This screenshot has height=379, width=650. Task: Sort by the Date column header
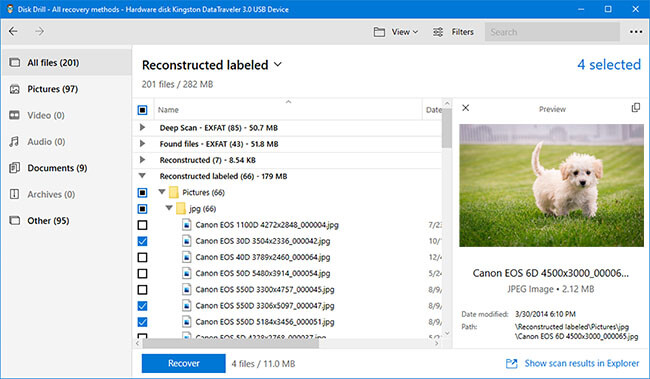tap(433, 110)
